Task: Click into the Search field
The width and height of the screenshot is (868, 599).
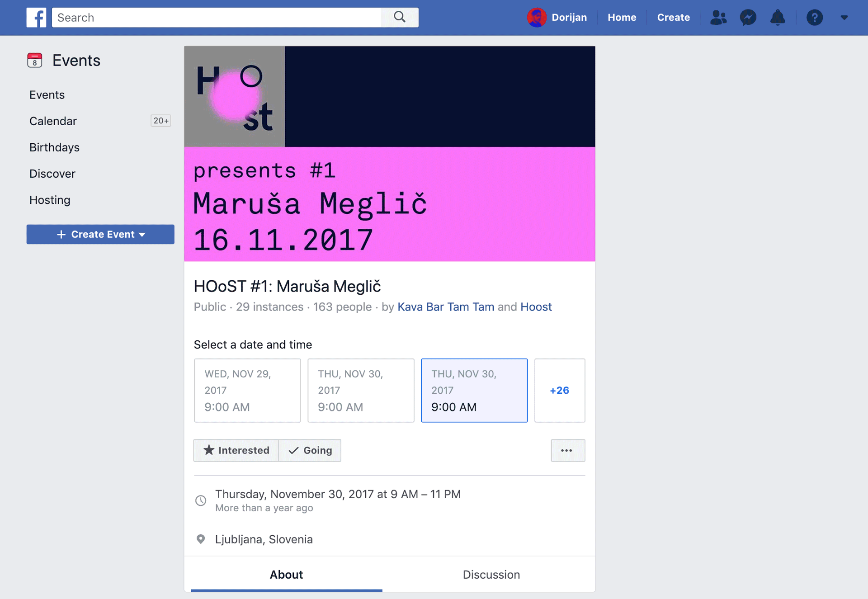Action: click(217, 18)
